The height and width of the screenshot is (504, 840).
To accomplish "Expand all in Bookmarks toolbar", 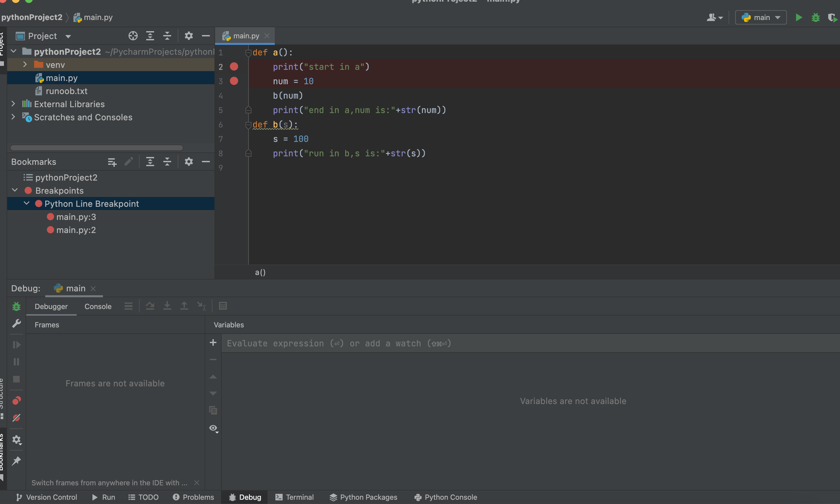I will pyautogui.click(x=150, y=162).
